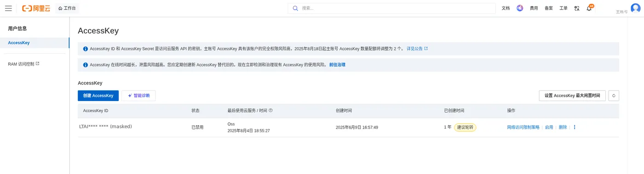
Task: Open 备案 ICP filing menu
Action: pyautogui.click(x=548, y=8)
